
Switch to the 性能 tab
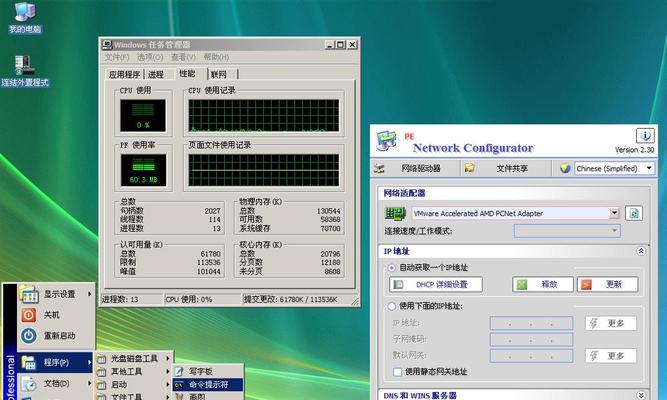tap(190, 74)
